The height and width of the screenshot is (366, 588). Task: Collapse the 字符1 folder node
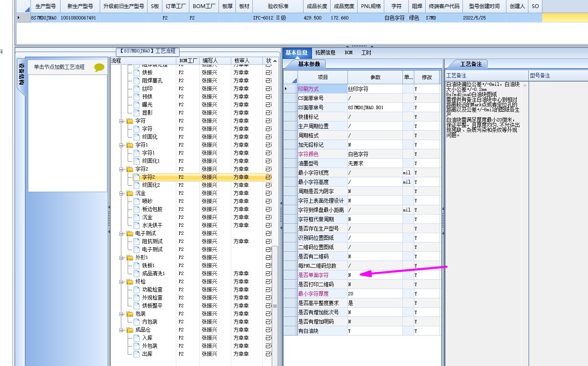pyautogui.click(x=121, y=145)
